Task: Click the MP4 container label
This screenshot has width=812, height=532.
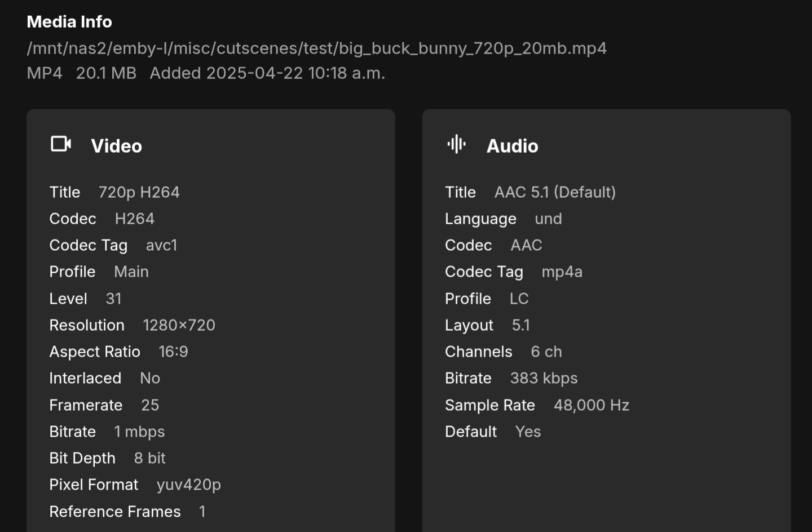Action: tap(45, 73)
